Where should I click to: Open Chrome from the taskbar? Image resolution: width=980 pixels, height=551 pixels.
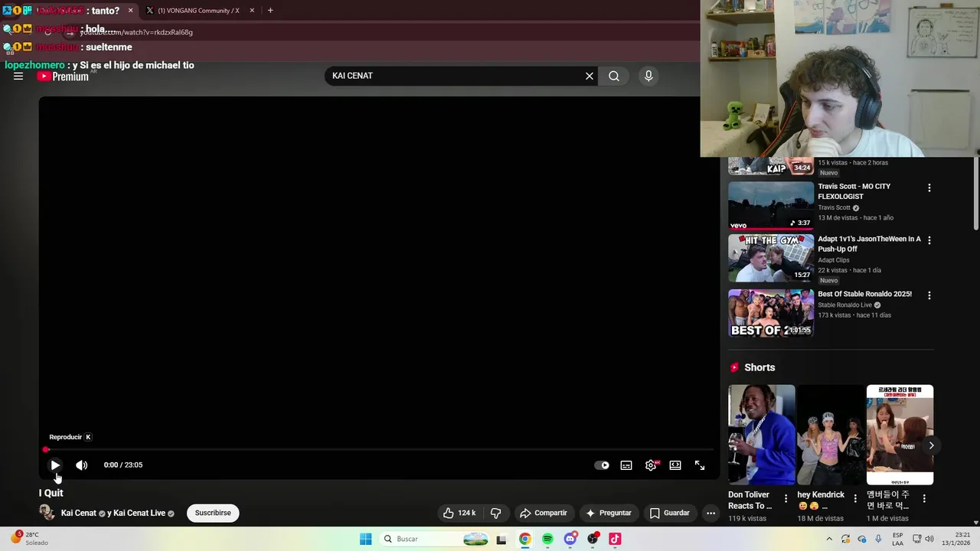[524, 540]
